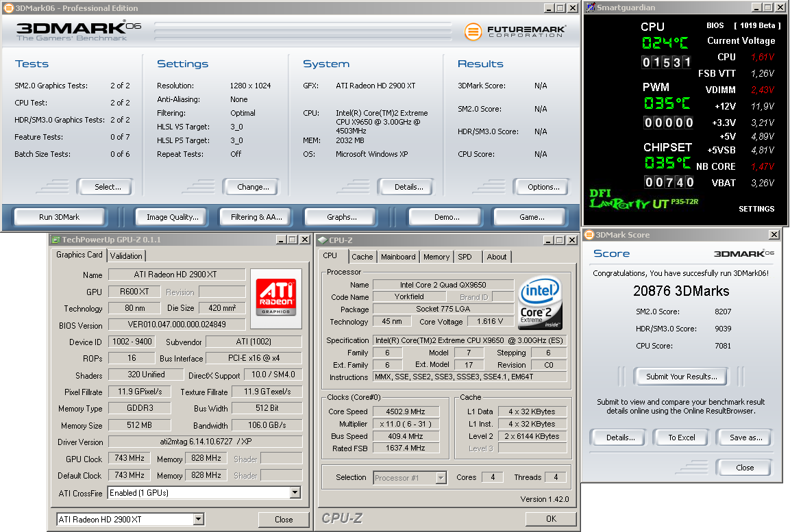Click the Cores value field in CPU-Z

pyautogui.click(x=493, y=477)
